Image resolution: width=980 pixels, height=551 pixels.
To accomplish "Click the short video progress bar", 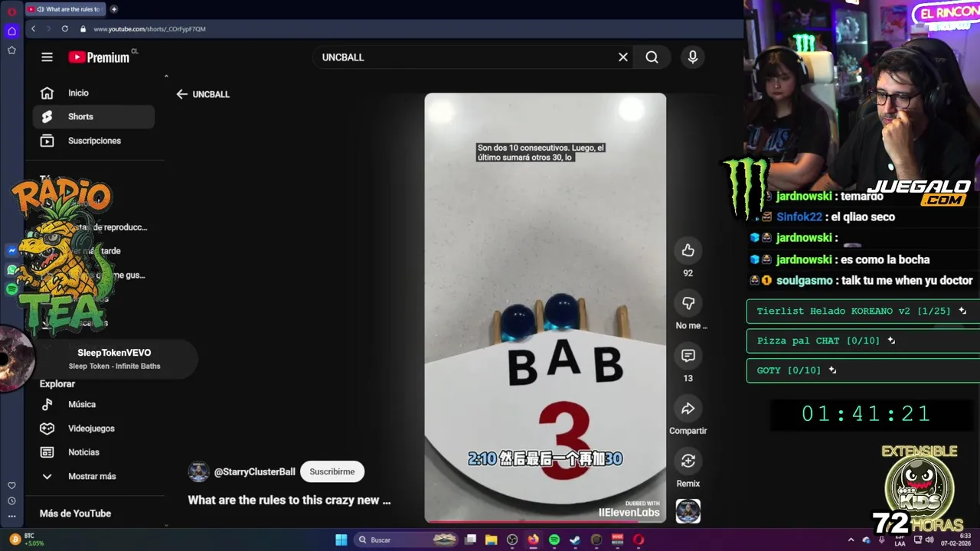I will pos(545,521).
